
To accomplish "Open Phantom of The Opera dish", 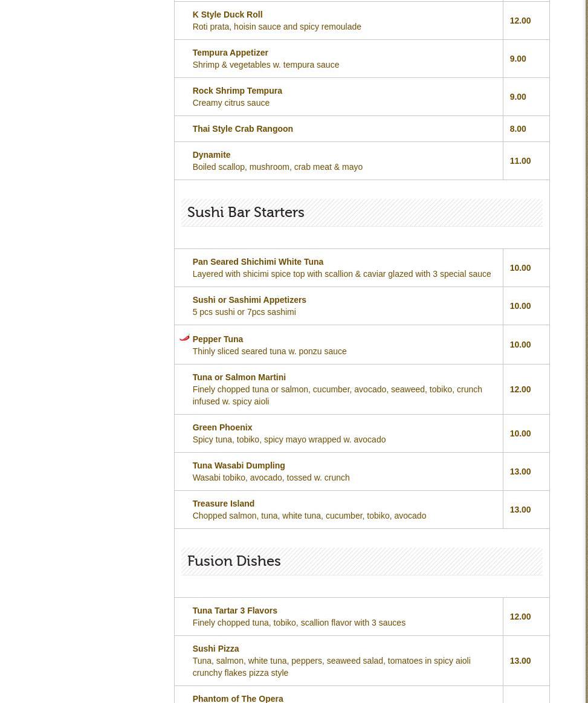I will click(x=237, y=698).
